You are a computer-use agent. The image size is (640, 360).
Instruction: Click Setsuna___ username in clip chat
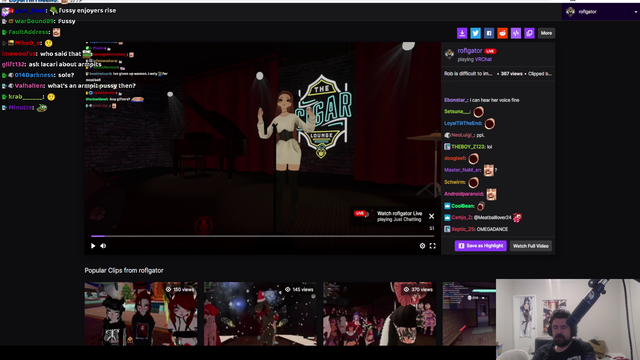click(x=457, y=111)
